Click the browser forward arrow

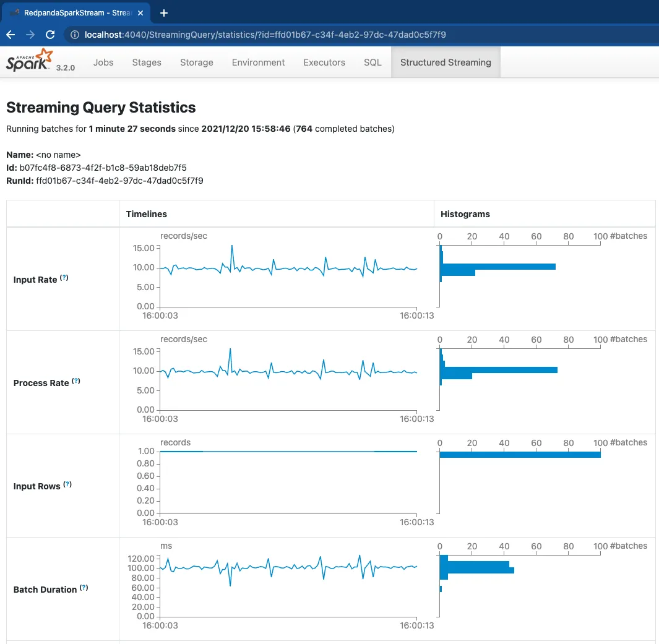coord(29,35)
